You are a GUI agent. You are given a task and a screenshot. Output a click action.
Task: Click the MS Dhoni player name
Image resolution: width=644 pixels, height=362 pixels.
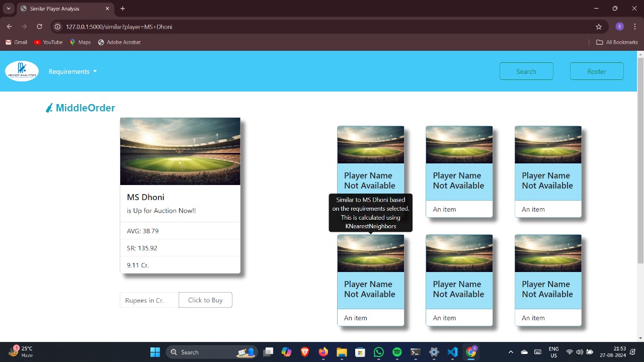click(145, 197)
